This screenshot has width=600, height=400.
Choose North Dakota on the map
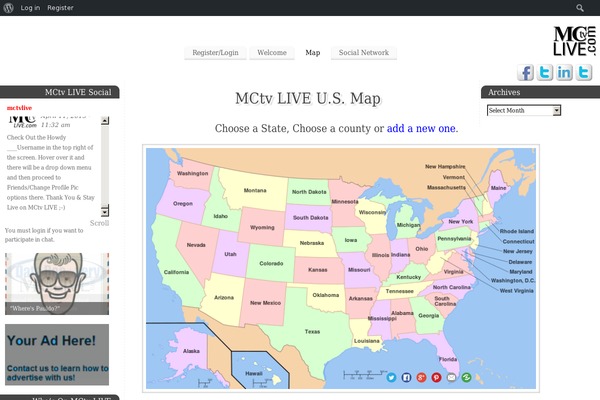click(x=309, y=192)
